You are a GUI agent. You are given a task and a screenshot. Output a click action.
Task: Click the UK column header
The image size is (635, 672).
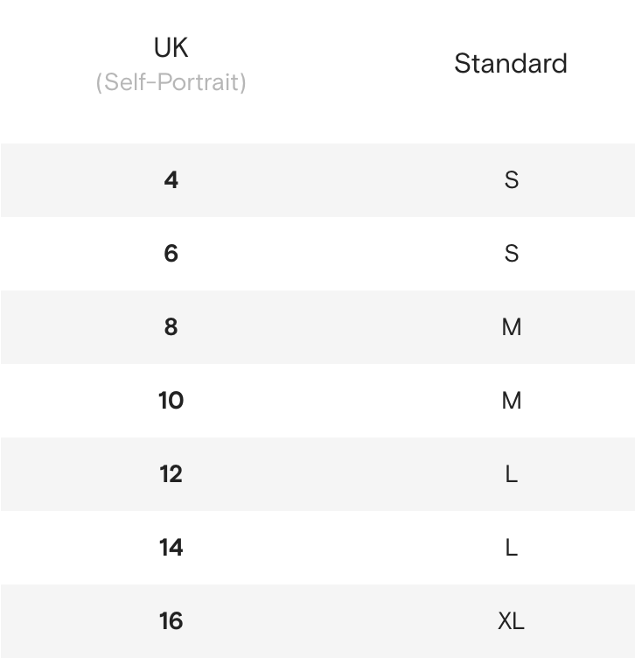[x=171, y=47]
